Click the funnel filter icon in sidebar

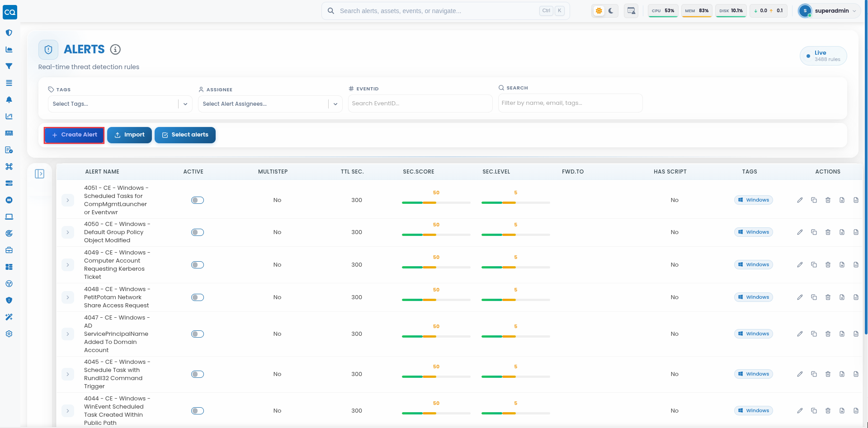pyautogui.click(x=9, y=66)
